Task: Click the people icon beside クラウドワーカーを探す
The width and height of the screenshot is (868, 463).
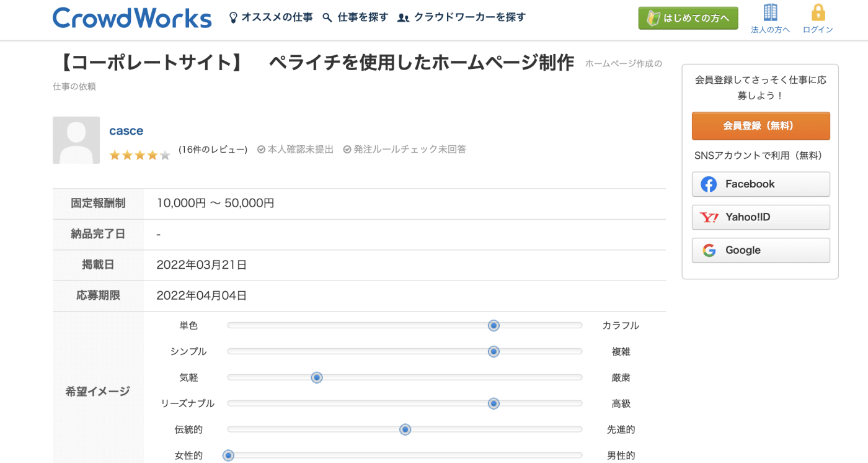Action: tap(403, 17)
